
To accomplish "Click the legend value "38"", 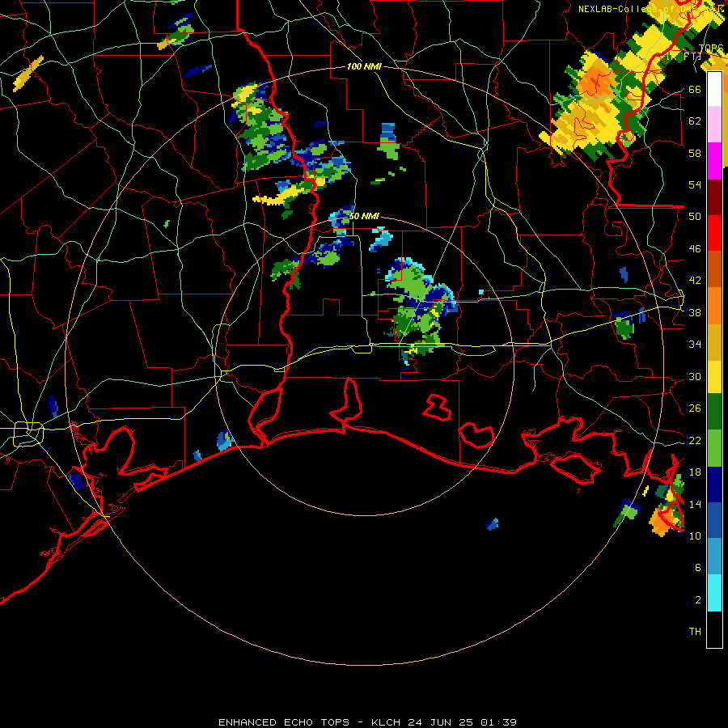I will [695, 312].
